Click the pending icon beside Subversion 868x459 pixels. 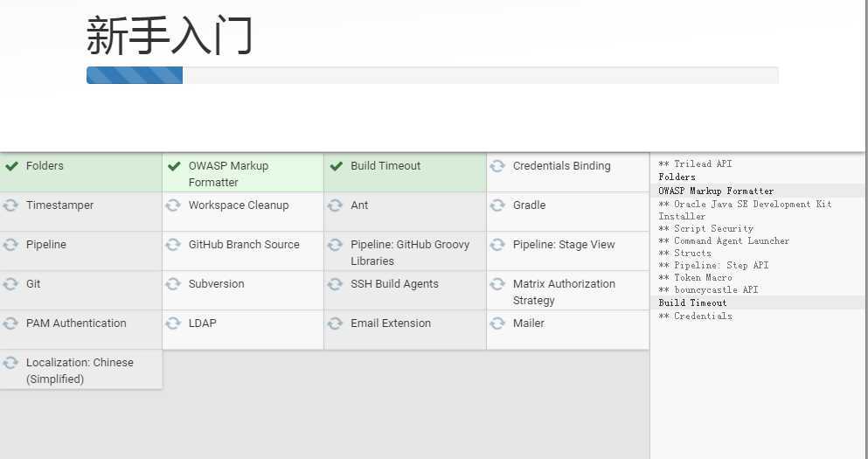(x=173, y=283)
